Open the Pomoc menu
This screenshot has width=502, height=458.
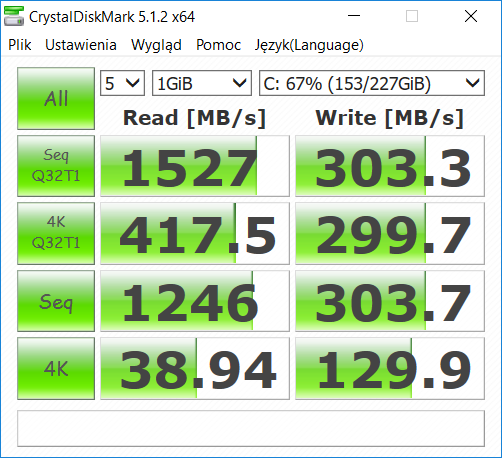click(x=218, y=45)
